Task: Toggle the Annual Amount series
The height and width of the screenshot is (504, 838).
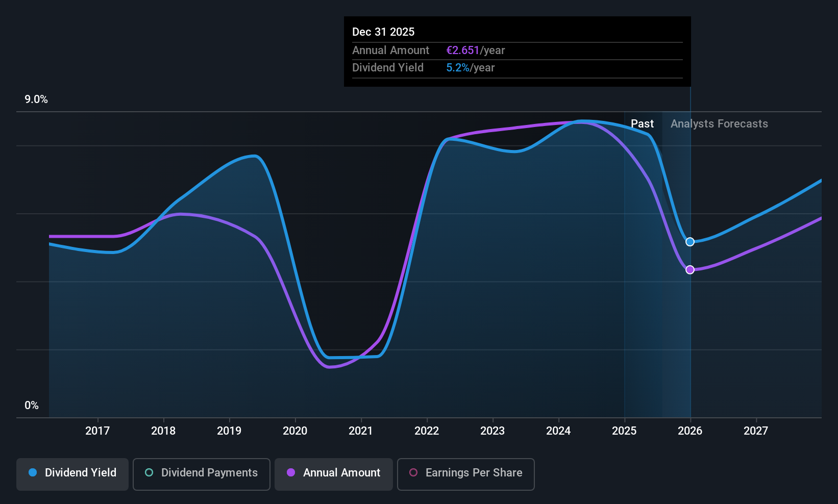Action: 334,474
